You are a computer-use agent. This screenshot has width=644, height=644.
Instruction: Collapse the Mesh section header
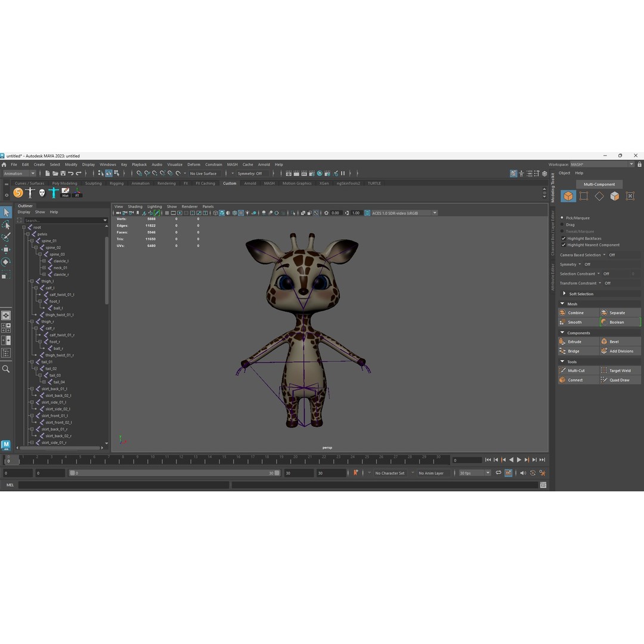[562, 304]
